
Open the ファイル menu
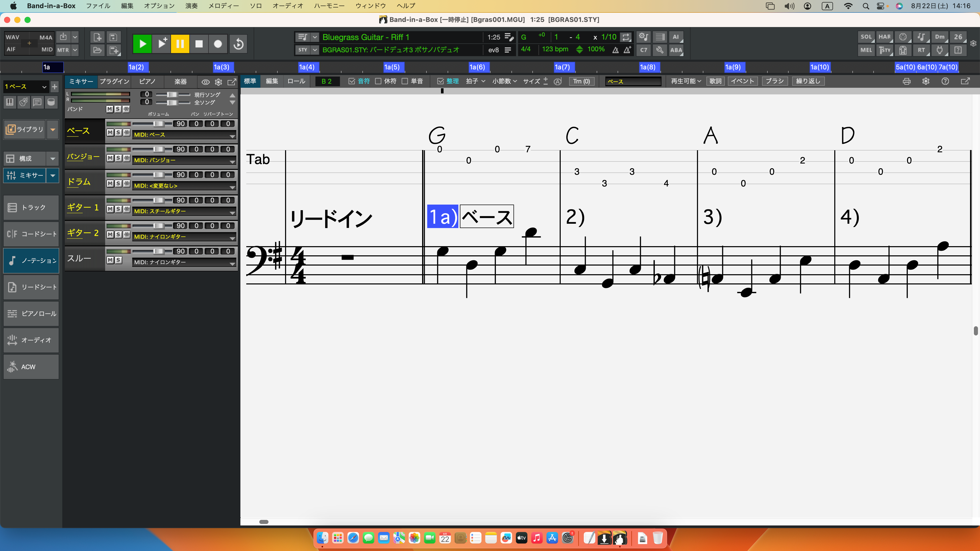pos(98,6)
